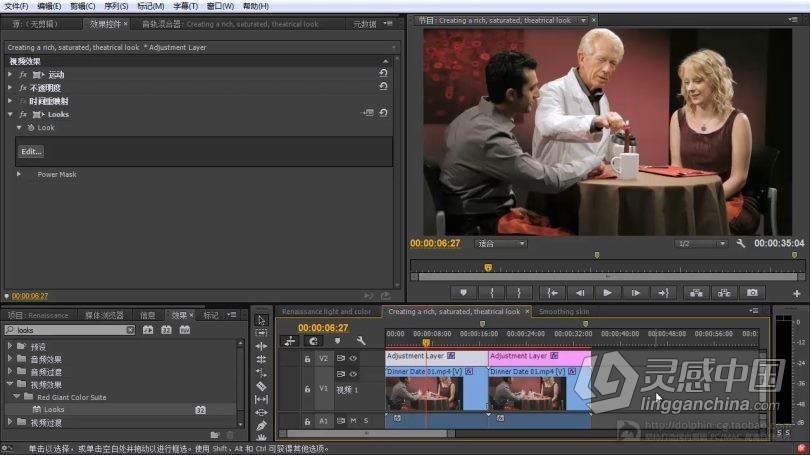
Task: Select the Pen tool
Action: click(261, 426)
